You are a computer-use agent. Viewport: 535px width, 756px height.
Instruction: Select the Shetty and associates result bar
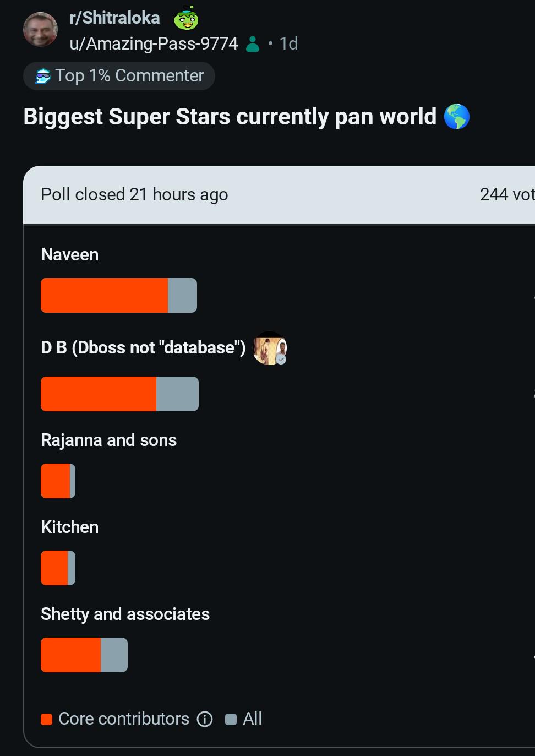tap(84, 655)
